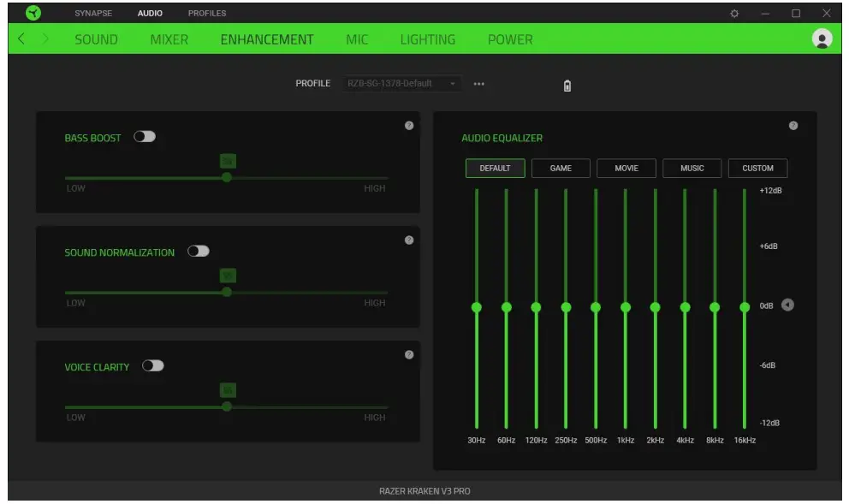Click the back navigation chevron
Screen dimensions: 849x504
tap(19, 39)
